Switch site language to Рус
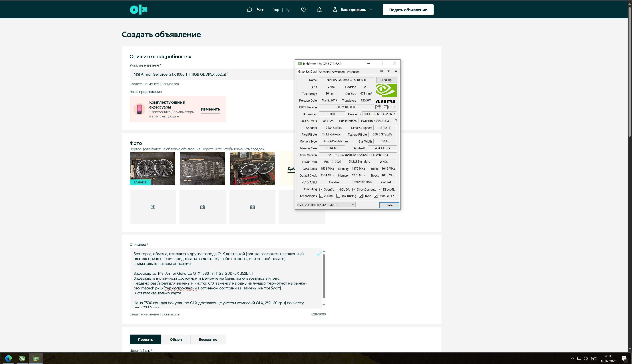632x364 pixels. [x=288, y=10]
